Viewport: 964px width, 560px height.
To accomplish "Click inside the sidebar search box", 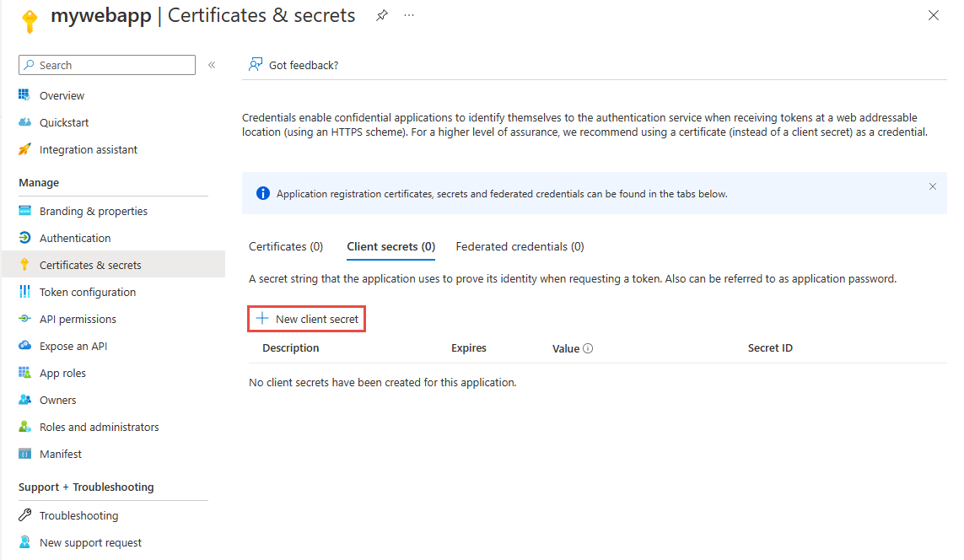I will (x=106, y=64).
